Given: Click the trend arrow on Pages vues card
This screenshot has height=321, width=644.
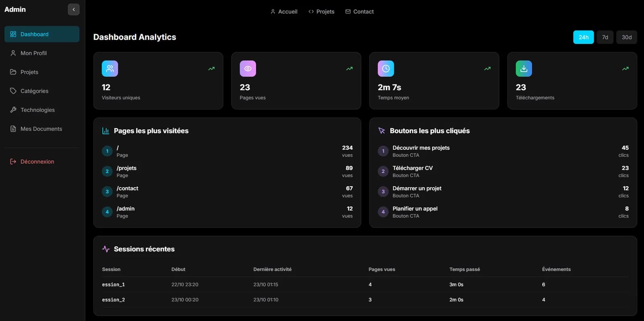Looking at the screenshot, I should point(349,69).
